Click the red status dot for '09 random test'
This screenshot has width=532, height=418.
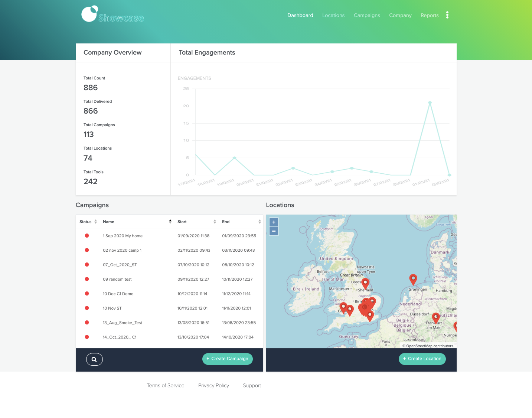tap(87, 279)
